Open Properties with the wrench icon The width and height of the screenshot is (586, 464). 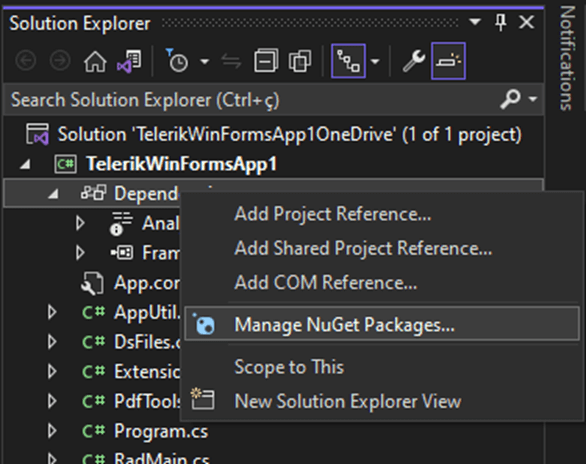pyautogui.click(x=414, y=61)
